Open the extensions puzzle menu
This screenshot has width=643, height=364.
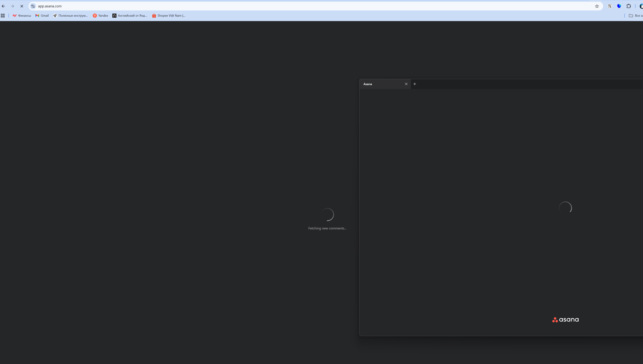(629, 6)
